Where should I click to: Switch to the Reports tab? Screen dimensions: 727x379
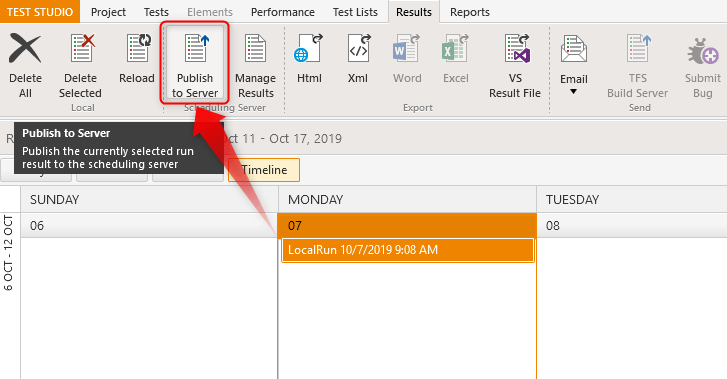470,12
